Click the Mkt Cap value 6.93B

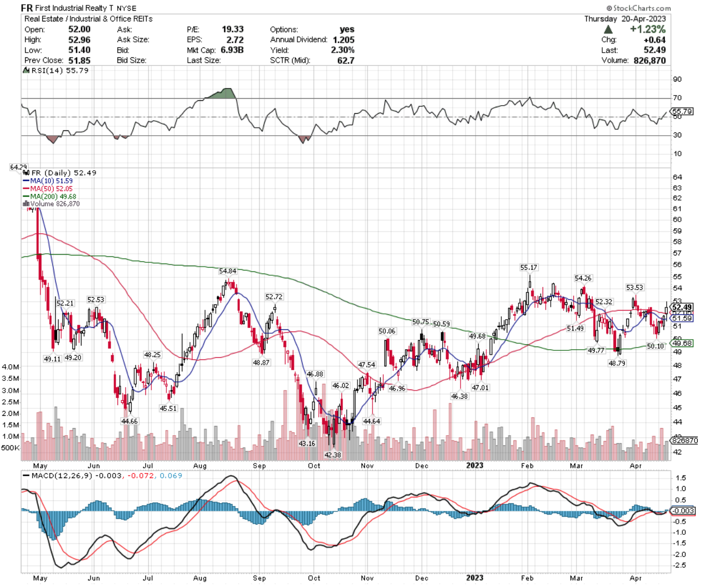[232, 50]
